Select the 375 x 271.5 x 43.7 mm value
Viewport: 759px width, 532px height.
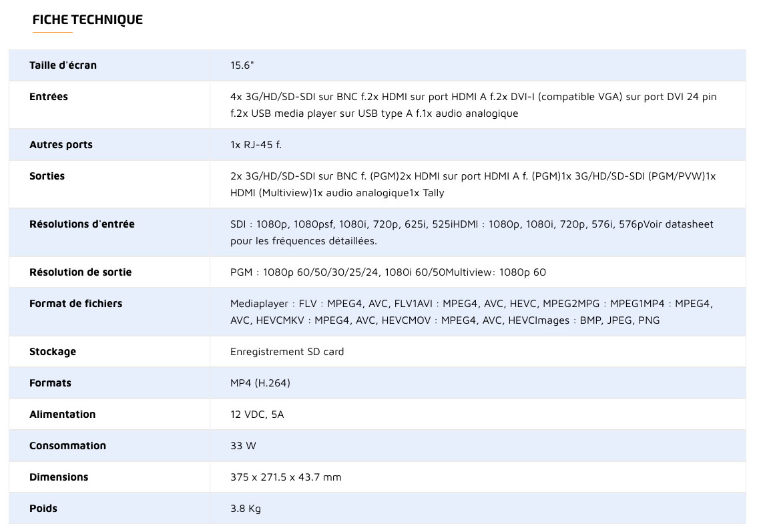point(286,477)
